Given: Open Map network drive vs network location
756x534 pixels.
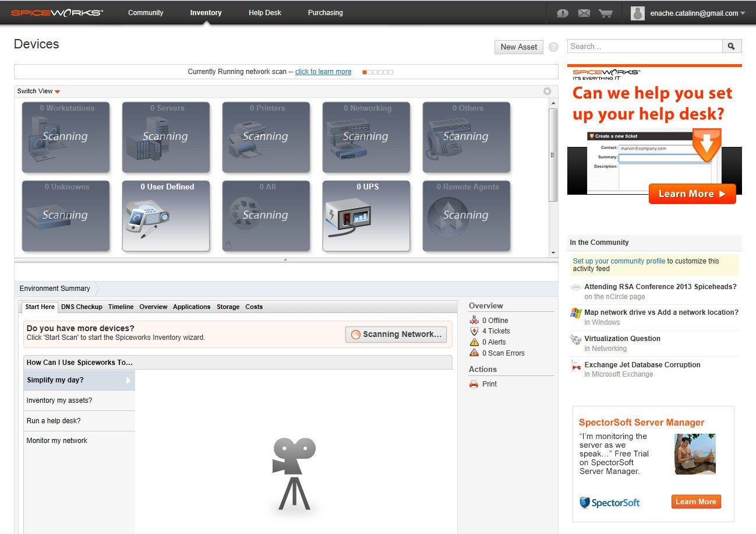Looking at the screenshot, I should click(661, 312).
